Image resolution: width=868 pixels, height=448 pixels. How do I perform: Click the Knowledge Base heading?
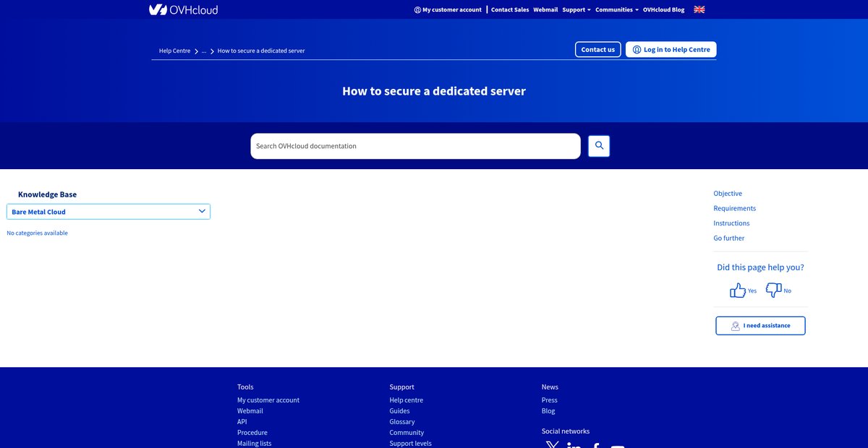[x=47, y=194]
